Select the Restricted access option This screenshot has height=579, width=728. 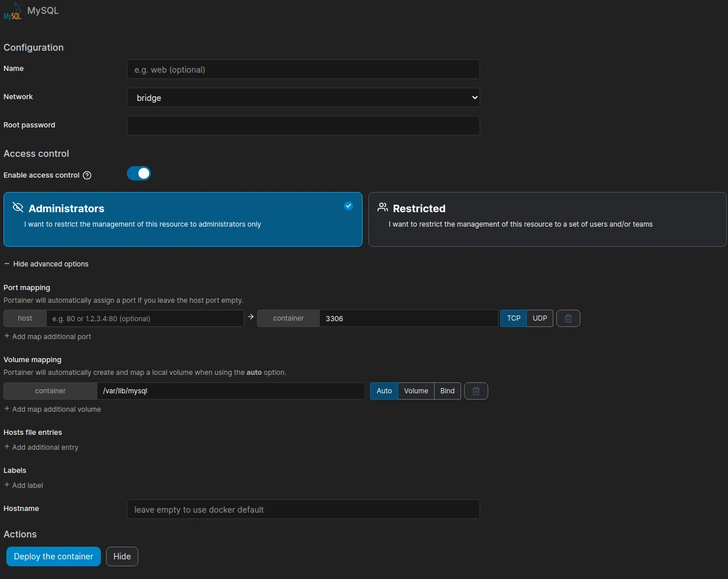click(546, 220)
